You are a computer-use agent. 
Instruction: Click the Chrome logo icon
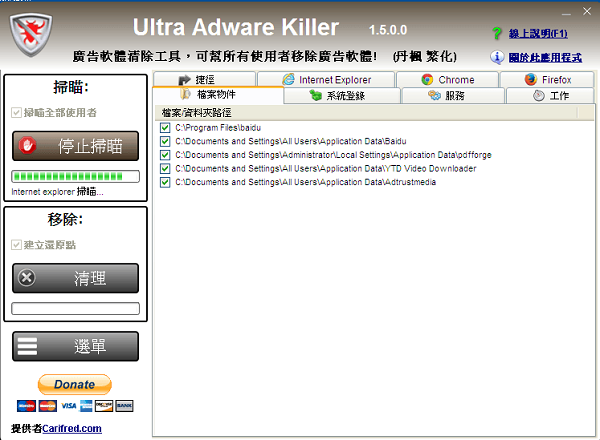(427, 80)
